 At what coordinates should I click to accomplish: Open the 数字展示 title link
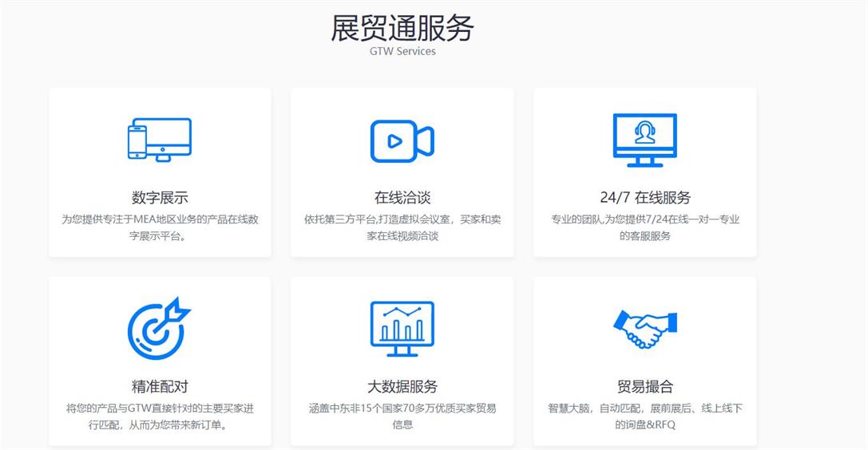(x=160, y=198)
